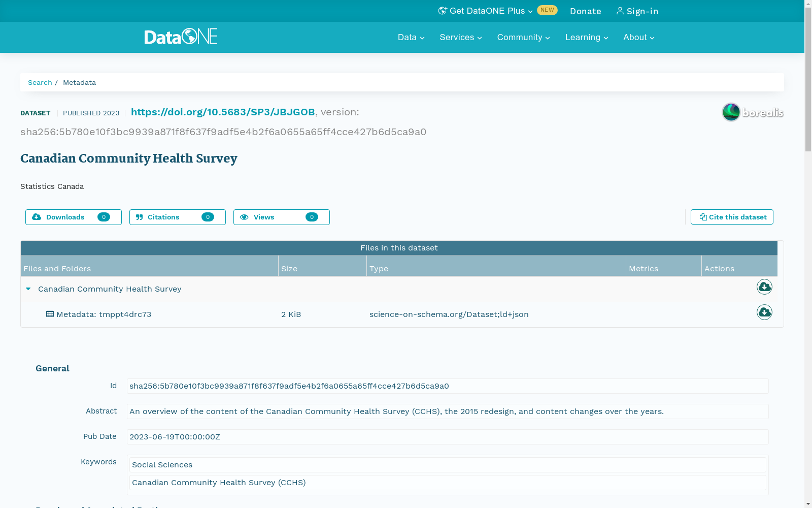Click the Canadian Community Health Survey title heading

tap(129, 158)
